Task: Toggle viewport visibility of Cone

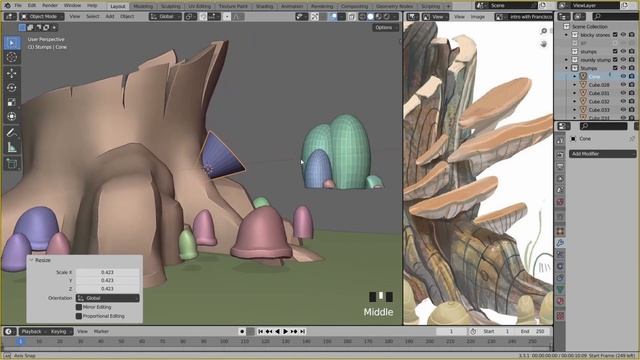Action: (623, 76)
